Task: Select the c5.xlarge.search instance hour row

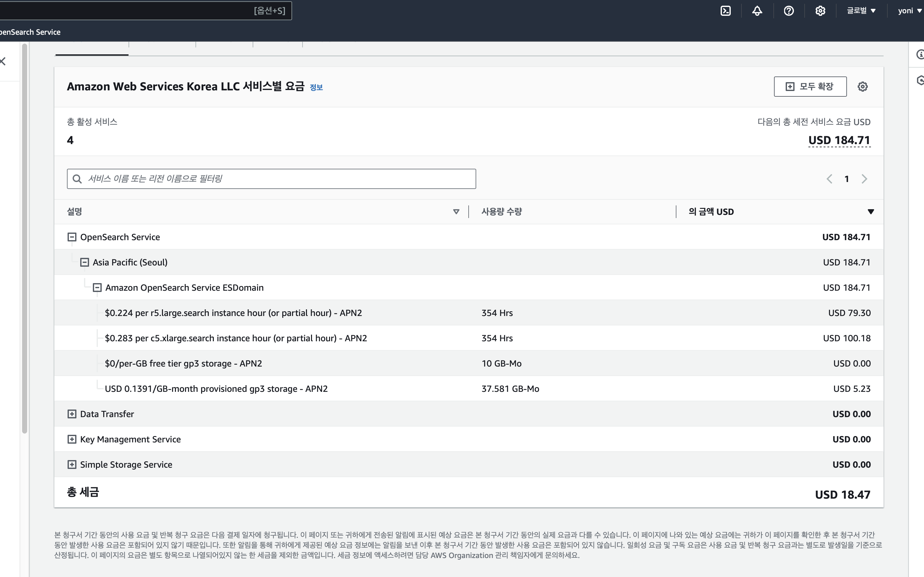Action: [469, 338]
